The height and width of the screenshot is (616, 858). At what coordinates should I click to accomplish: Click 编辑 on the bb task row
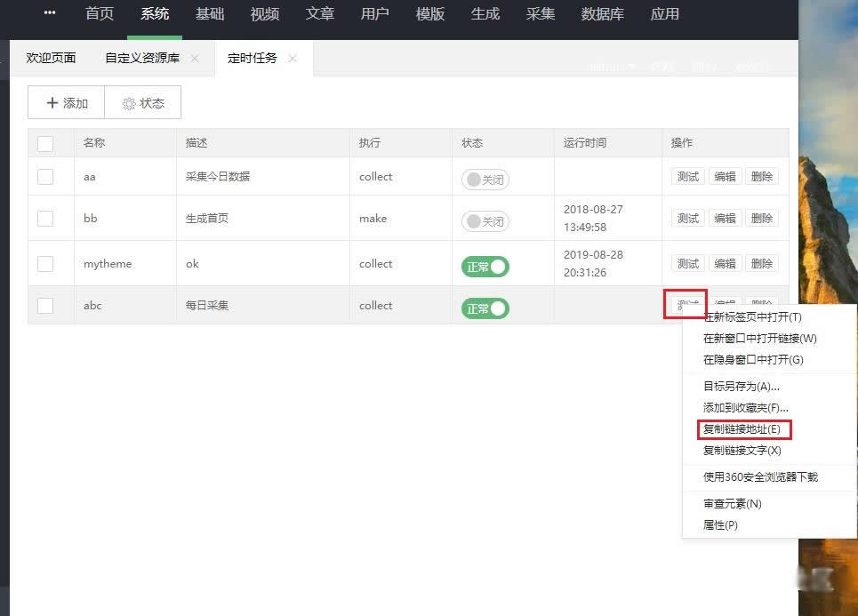point(725,218)
